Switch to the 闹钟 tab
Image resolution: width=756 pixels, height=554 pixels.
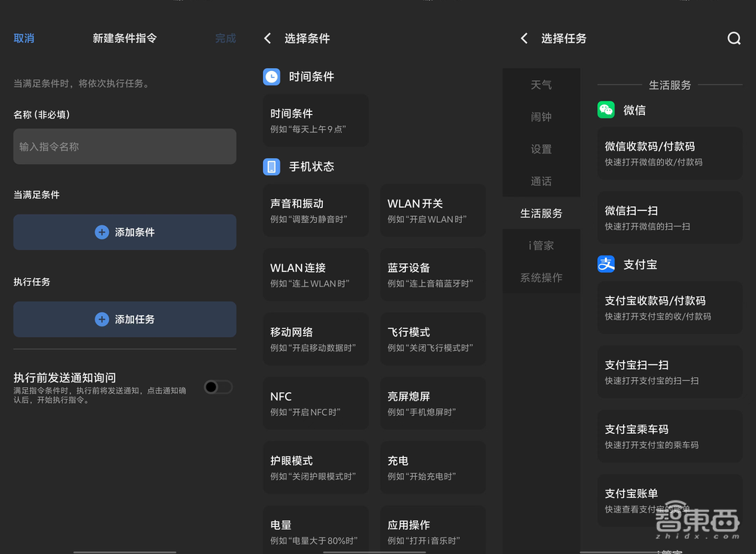(541, 116)
